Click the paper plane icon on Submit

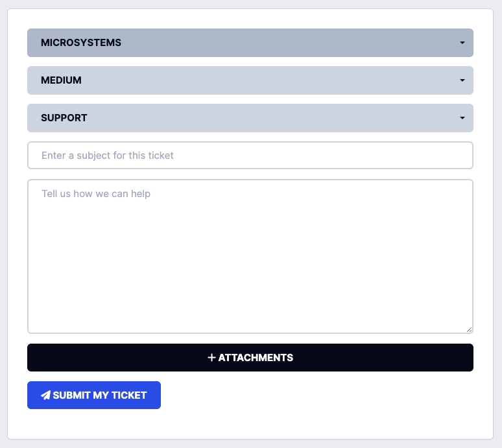click(45, 395)
